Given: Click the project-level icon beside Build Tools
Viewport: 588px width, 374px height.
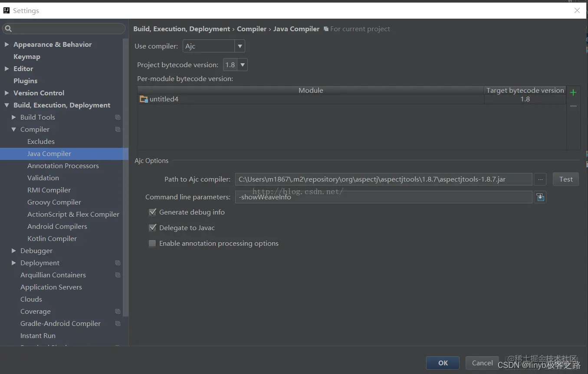Looking at the screenshot, I should point(118,117).
